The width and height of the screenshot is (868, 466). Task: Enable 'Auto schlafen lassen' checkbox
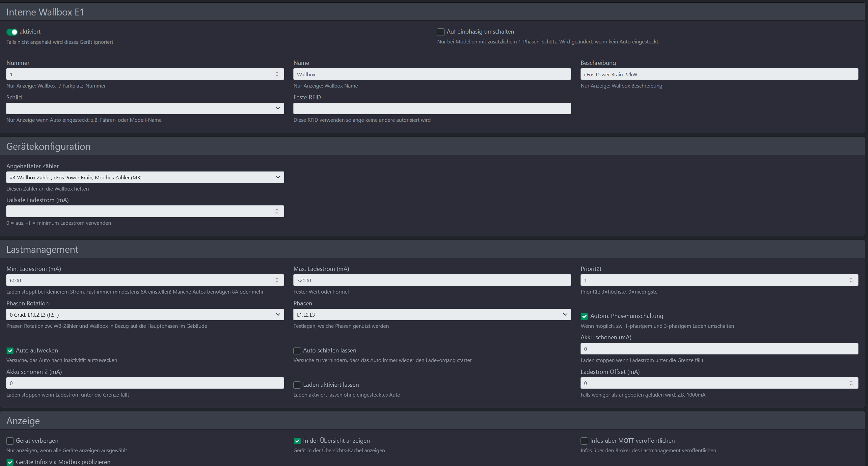pos(297,351)
